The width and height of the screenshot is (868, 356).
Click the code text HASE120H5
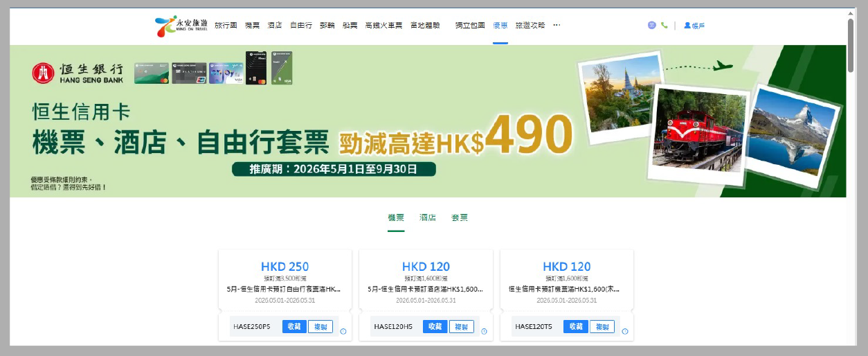393,326
